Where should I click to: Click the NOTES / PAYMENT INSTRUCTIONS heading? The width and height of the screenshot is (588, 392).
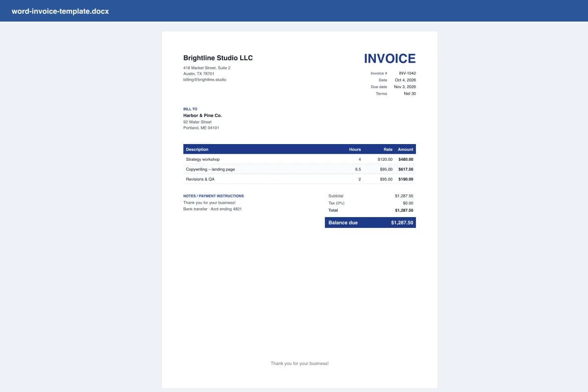(x=214, y=196)
